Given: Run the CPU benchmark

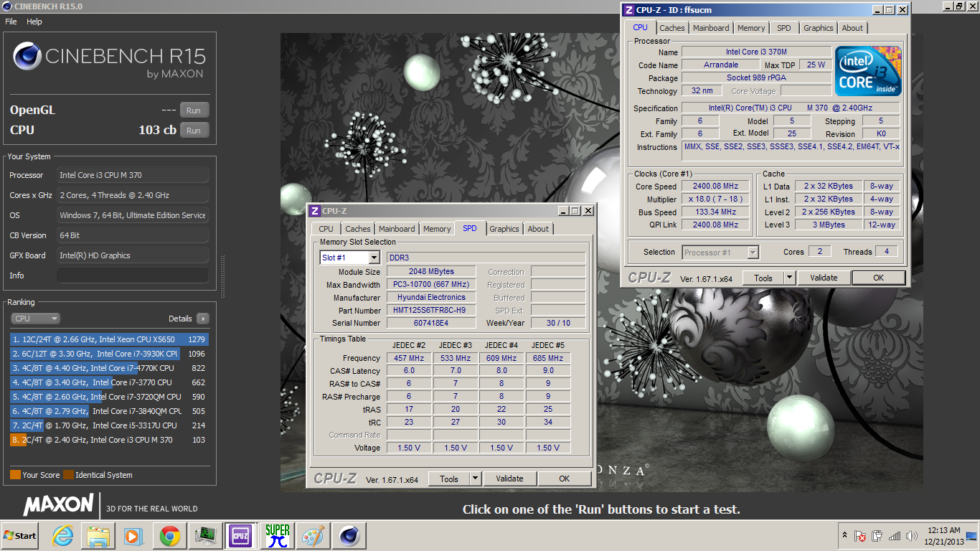Looking at the screenshot, I should coord(194,131).
